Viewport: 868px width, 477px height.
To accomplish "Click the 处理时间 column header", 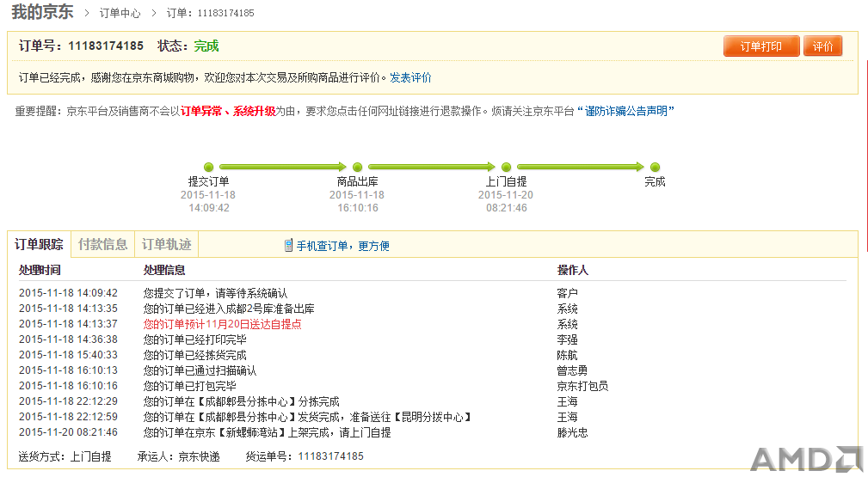I will click(40, 270).
